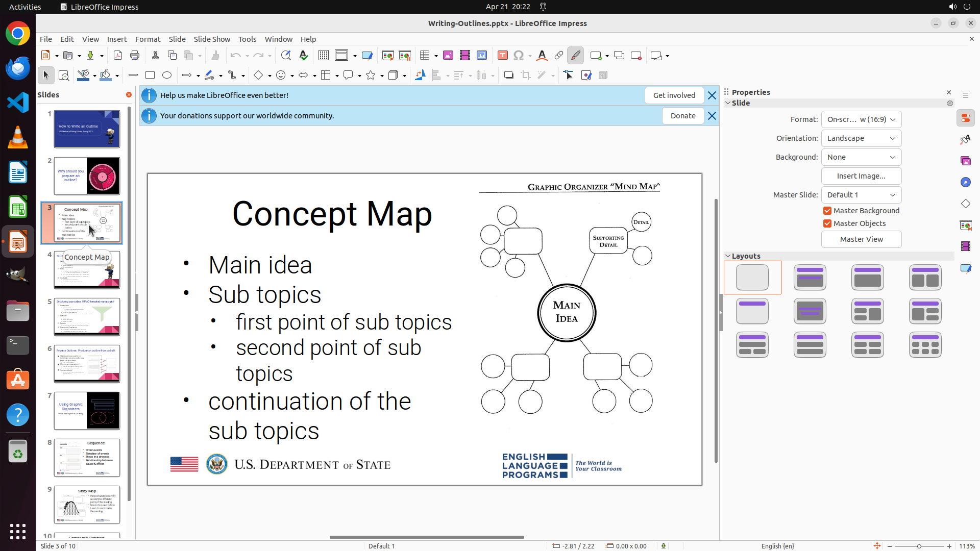Click the Print icon in toolbar
This screenshot has height=551, width=980.
click(x=135, y=56)
